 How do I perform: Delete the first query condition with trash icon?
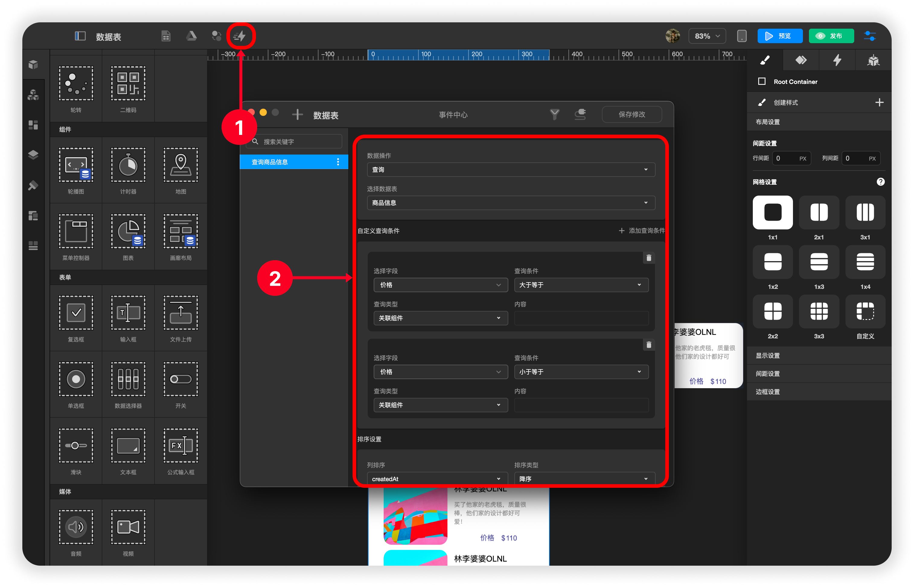click(648, 258)
